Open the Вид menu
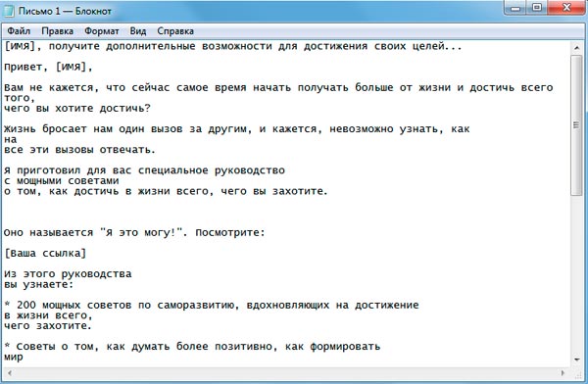Screen dimensions: 588x384 (138, 31)
